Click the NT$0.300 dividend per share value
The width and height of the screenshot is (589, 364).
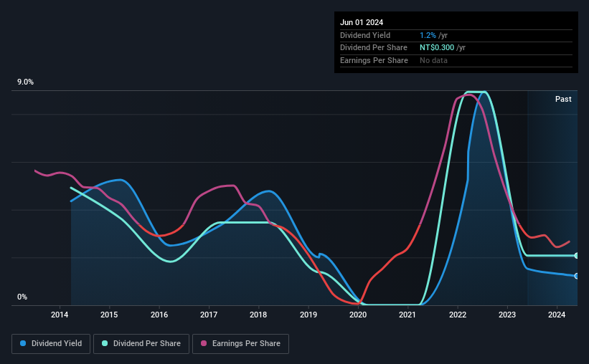click(x=437, y=48)
